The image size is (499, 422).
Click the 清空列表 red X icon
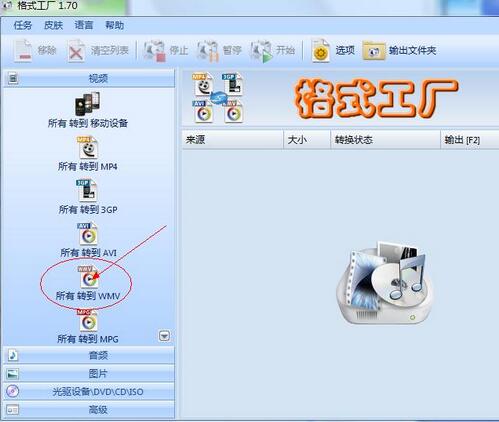76,51
